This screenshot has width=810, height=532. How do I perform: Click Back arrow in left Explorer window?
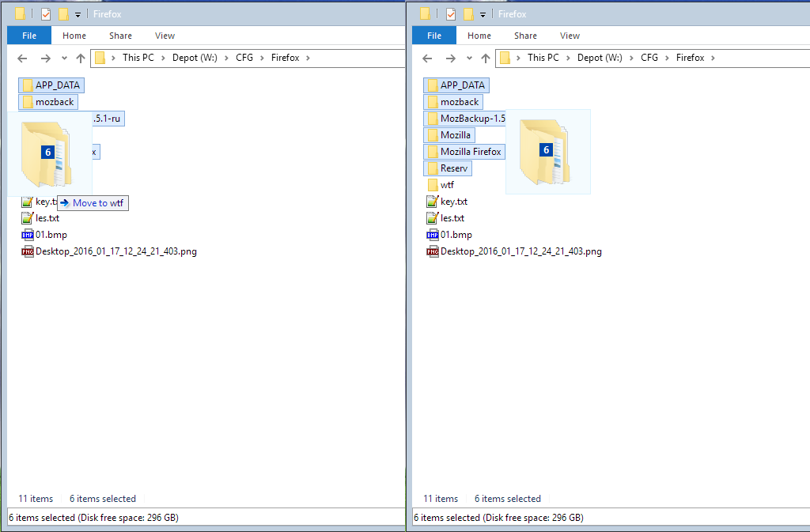(23, 58)
